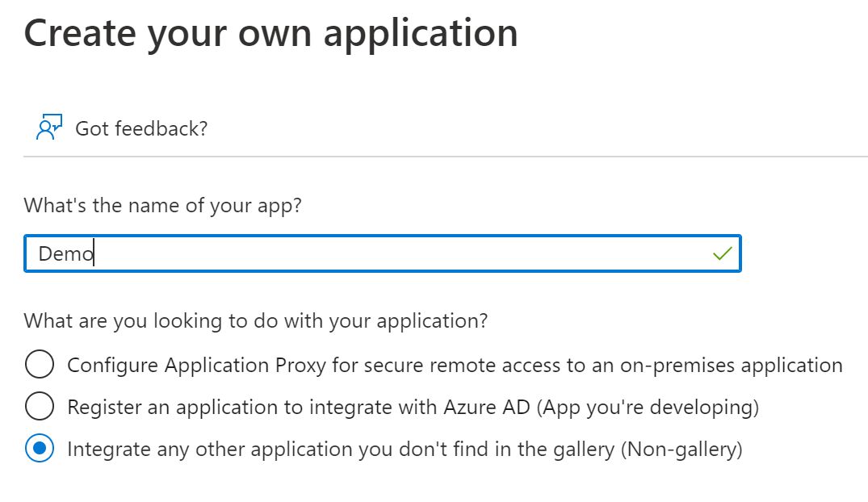Click the (App you're developing) text
868x502 pixels.
coord(648,407)
